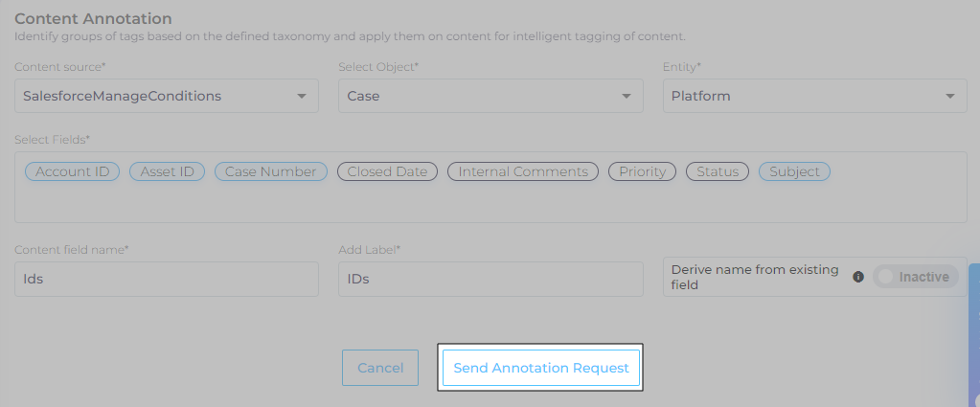Deselect the Subject field chip
Screen dimensions: 980x407
pyautogui.click(x=794, y=171)
